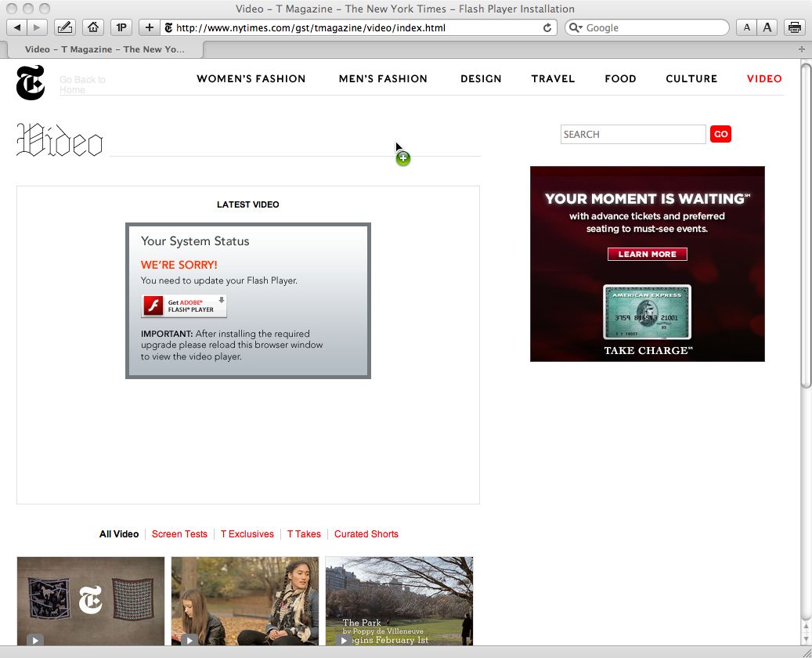Open the Women's Fashion section
Screen dimensions: 812x658
tap(251, 79)
